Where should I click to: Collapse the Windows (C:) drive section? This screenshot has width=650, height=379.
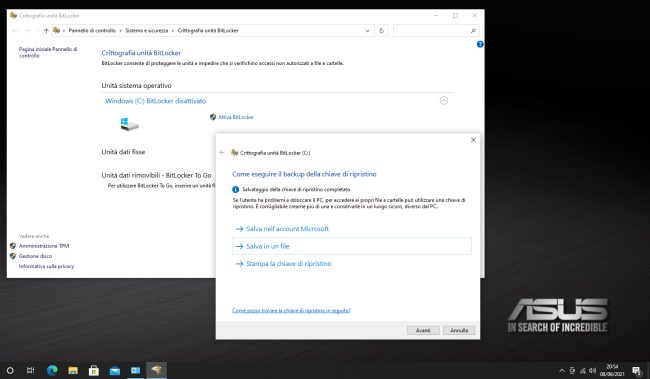[444, 100]
